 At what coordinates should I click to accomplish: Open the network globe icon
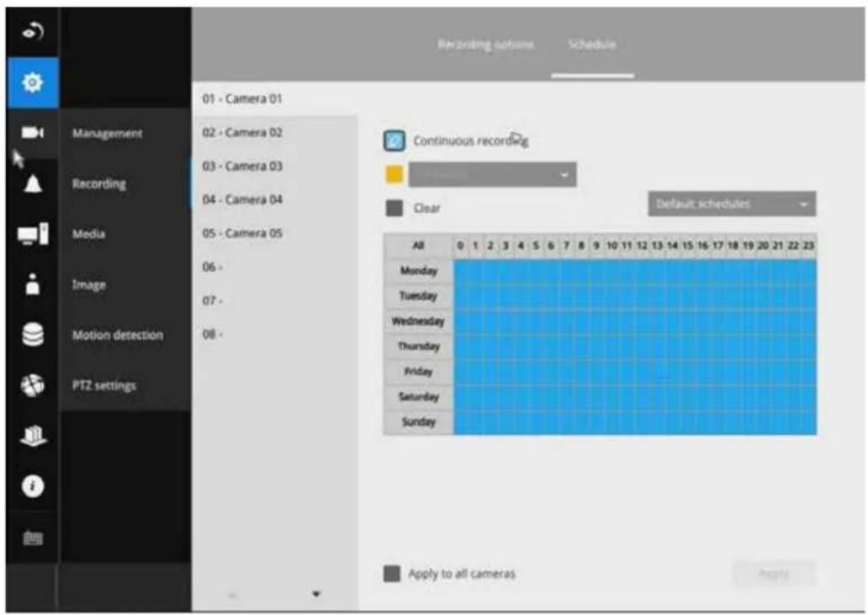(33, 385)
